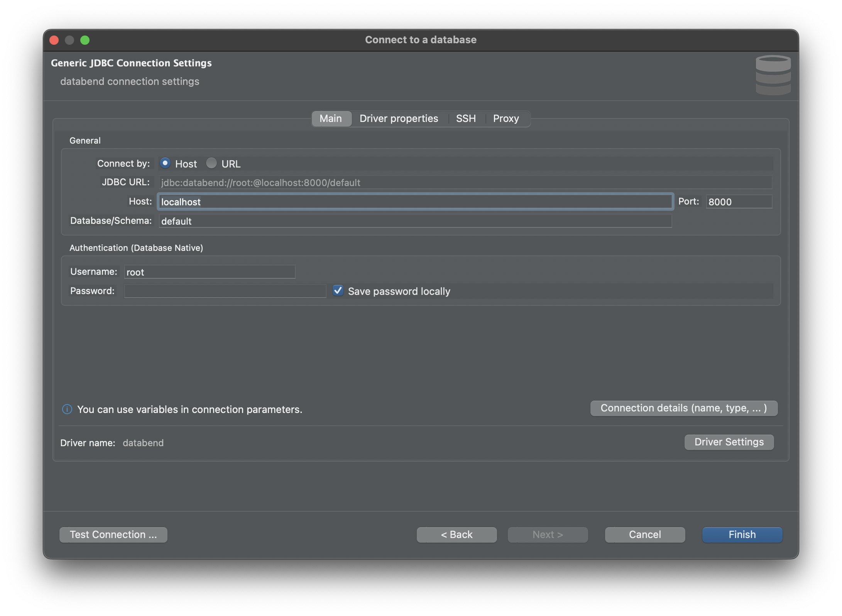842x616 pixels.
Task: Click the info icon beside variables hint
Action: click(x=67, y=409)
